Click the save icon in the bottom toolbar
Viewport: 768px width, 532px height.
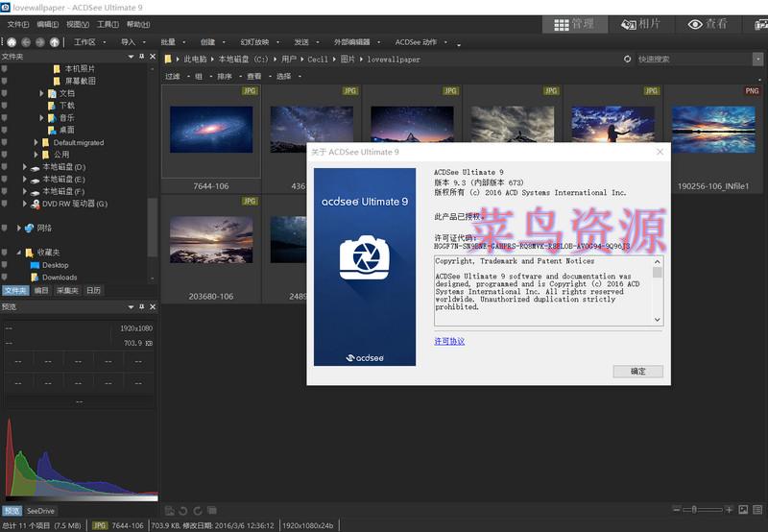[x=170, y=511]
